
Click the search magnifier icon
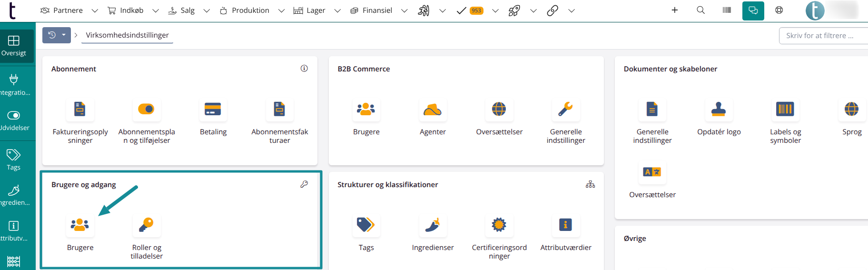click(x=700, y=10)
